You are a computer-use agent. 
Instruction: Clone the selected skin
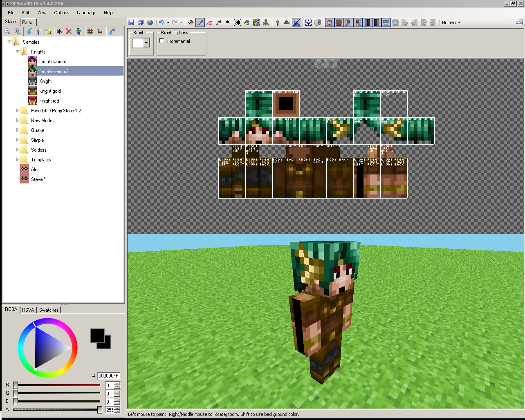coord(79,31)
